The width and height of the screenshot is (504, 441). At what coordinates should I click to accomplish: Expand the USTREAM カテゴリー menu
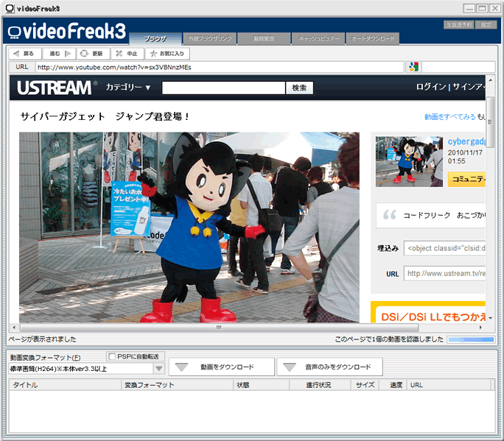click(127, 88)
